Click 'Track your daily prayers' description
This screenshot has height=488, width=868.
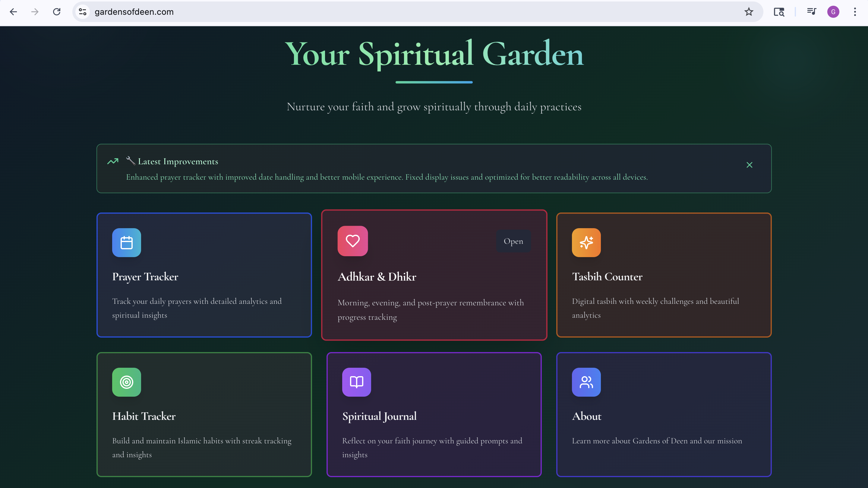click(197, 308)
